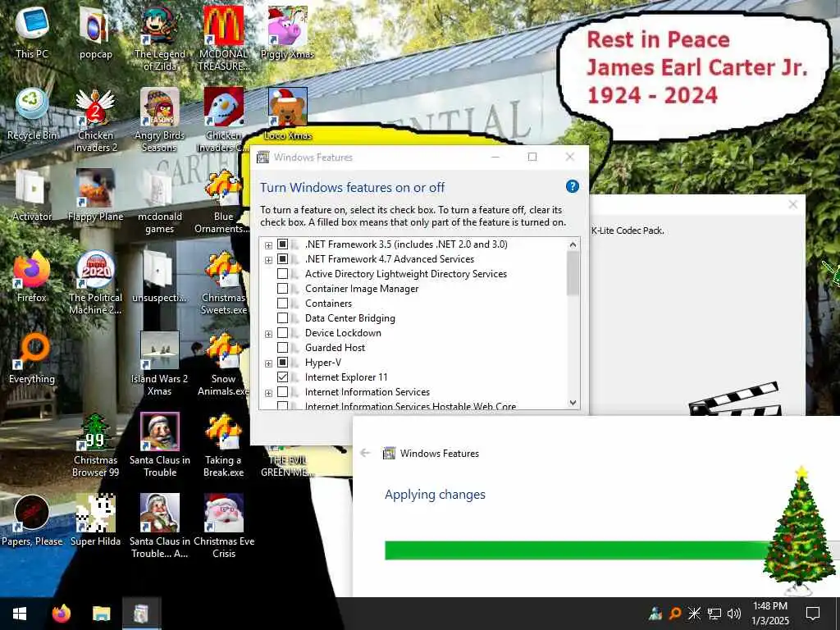The height and width of the screenshot is (630, 840).
Task: Select the Blue Ornaments icon
Action: (223, 202)
